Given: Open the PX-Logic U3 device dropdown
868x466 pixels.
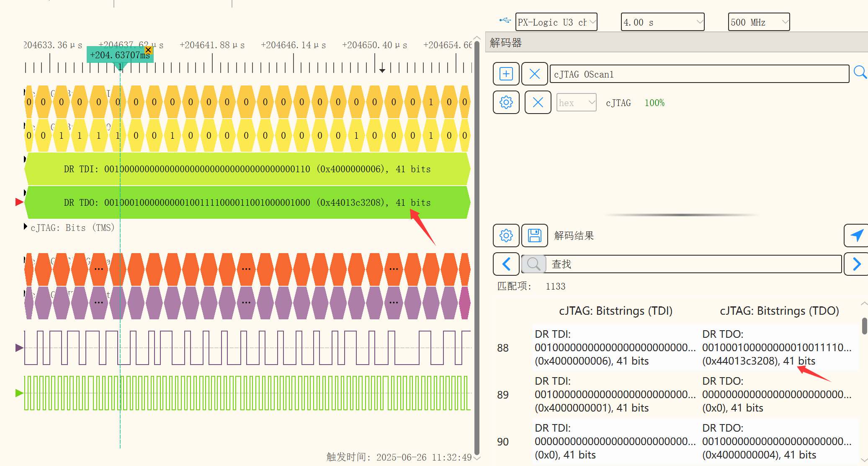Looking at the screenshot, I should [x=556, y=22].
